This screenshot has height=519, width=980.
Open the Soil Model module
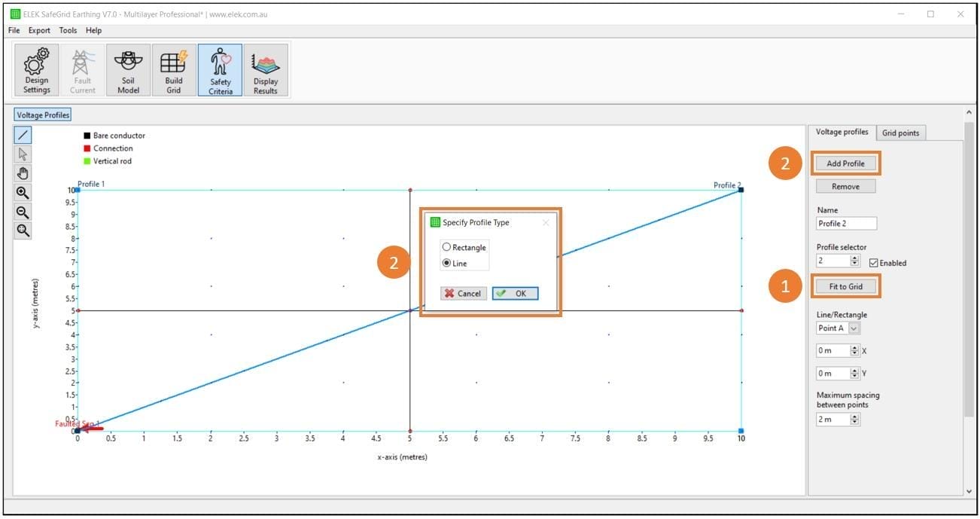coord(127,68)
